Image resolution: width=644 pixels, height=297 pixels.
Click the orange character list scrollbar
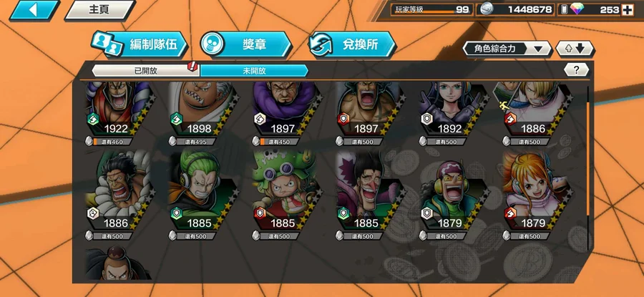coord(588,158)
